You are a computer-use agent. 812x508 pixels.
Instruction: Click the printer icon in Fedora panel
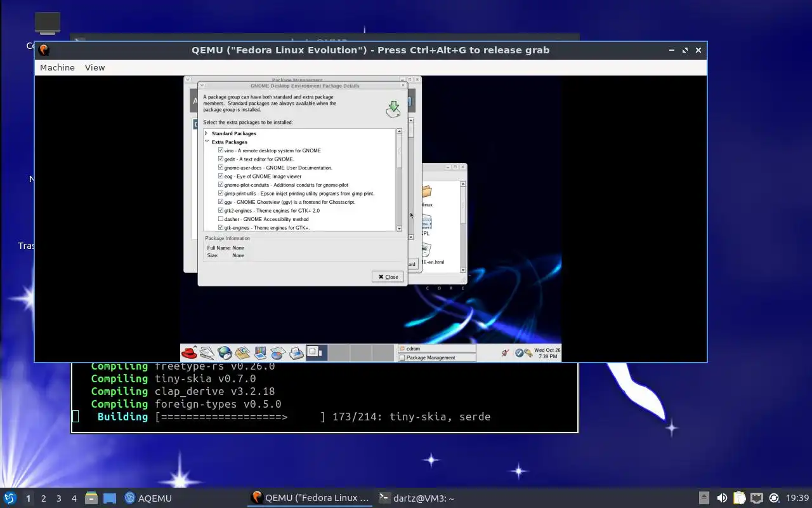coord(296,353)
